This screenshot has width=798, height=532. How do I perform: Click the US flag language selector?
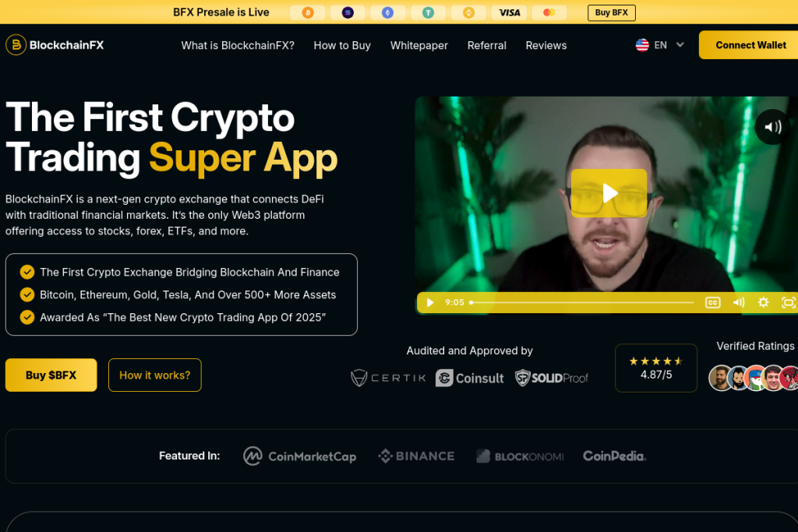pos(642,44)
